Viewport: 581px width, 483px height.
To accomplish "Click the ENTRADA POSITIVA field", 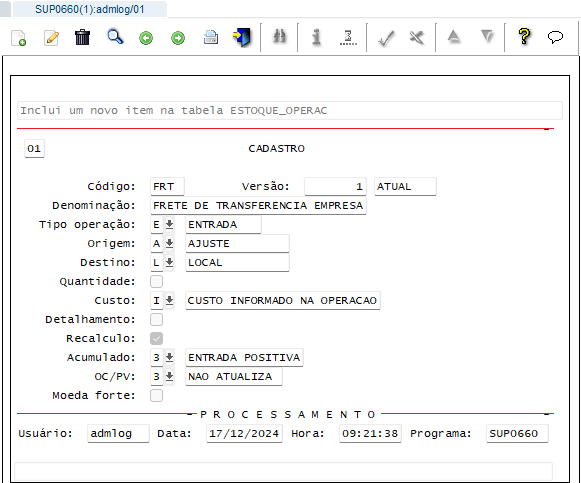I will (244, 357).
